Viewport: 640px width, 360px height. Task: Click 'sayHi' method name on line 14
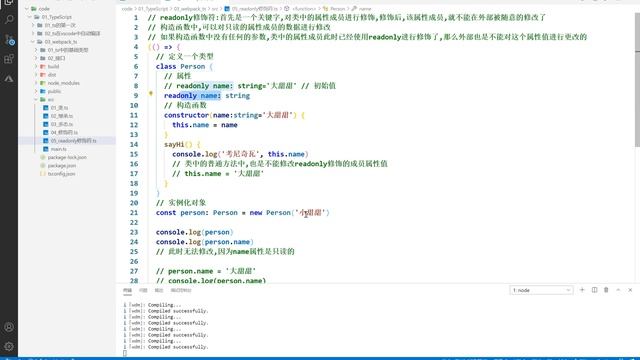[174, 144]
